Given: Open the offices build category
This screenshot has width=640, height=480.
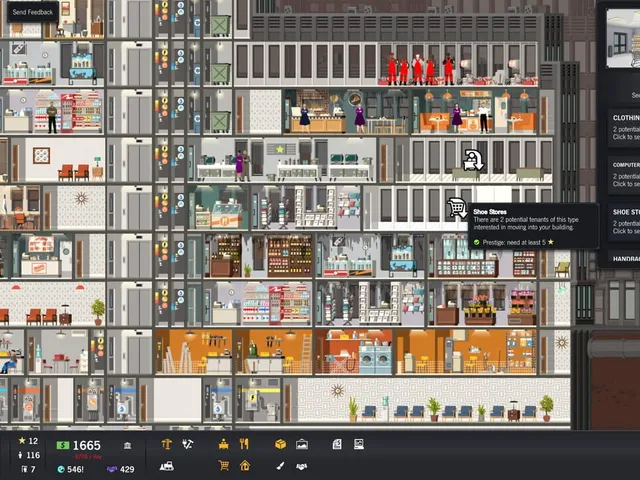Looking at the screenshot, I should (x=223, y=444).
